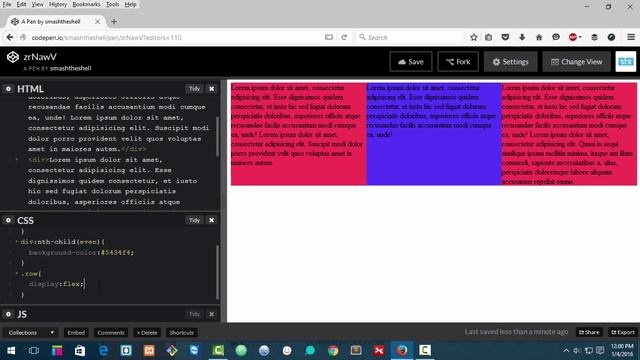Click the Embed button

point(76,333)
